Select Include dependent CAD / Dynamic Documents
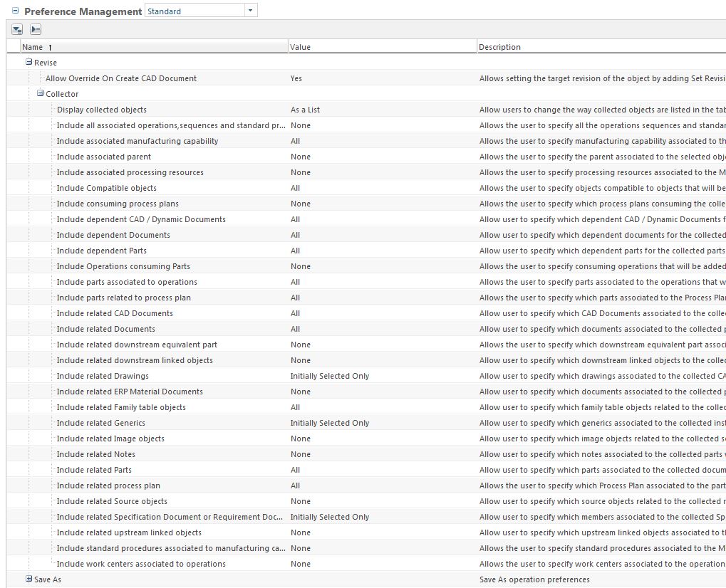The height and width of the screenshot is (588, 726). (x=141, y=220)
